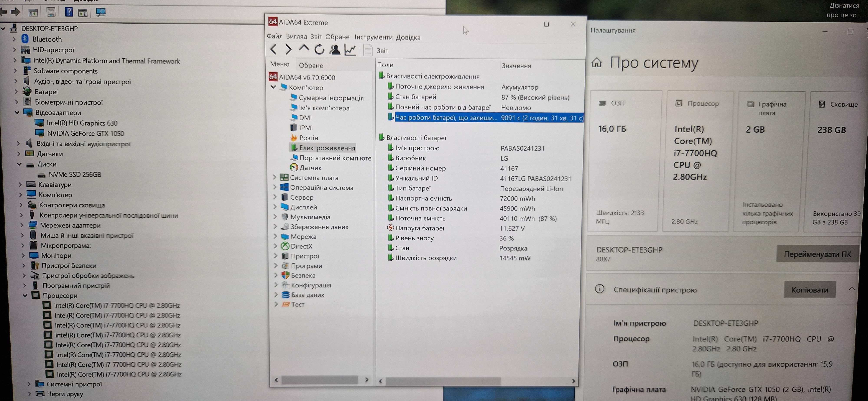Collapse Процесори in Device Manager
The width and height of the screenshot is (868, 401).
point(25,295)
